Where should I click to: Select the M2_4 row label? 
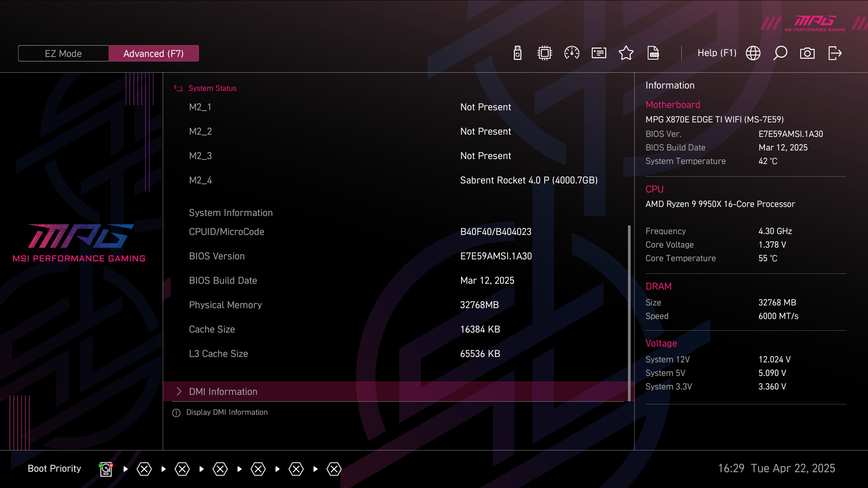[200, 180]
